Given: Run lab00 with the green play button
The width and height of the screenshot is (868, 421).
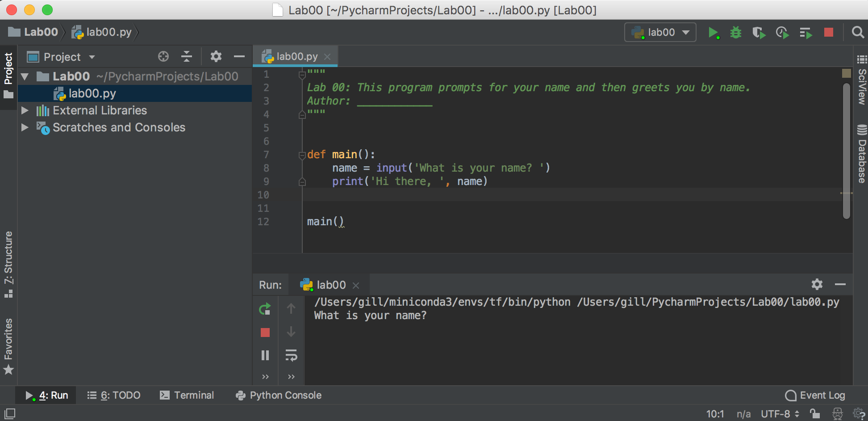Looking at the screenshot, I should tap(713, 33).
